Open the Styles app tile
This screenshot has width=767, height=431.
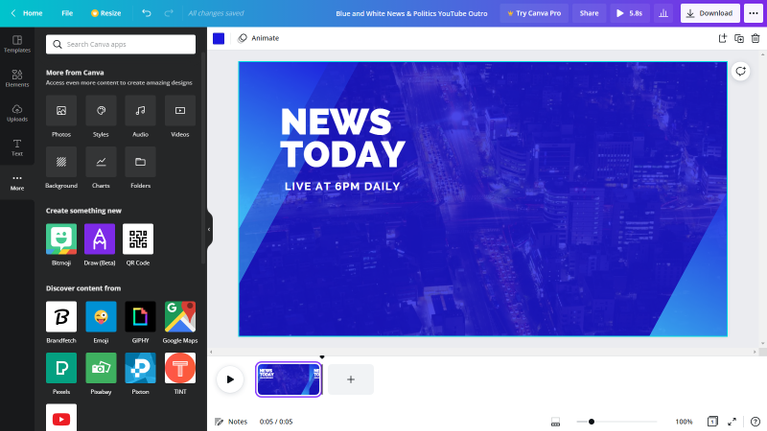coord(101,111)
